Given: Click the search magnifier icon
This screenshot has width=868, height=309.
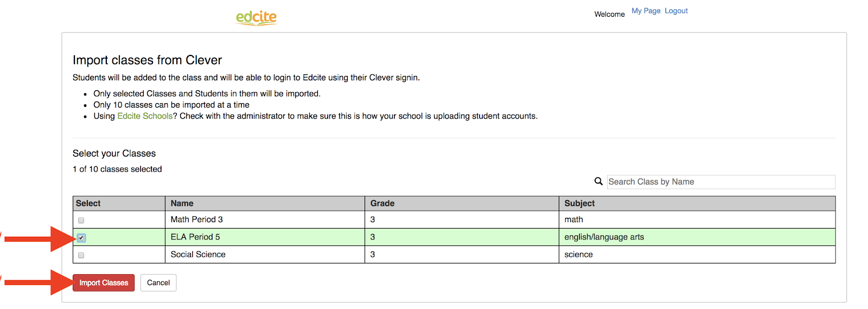Looking at the screenshot, I should (x=598, y=181).
